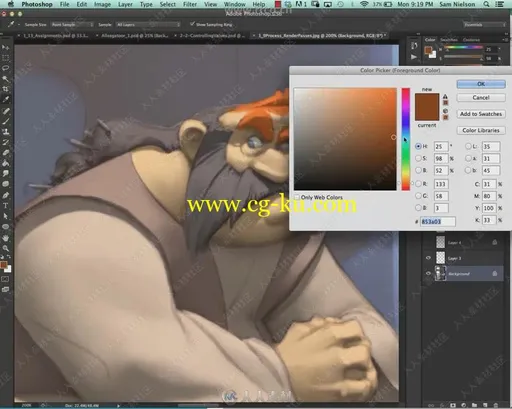Select the Healing Brush tool

click(5, 111)
